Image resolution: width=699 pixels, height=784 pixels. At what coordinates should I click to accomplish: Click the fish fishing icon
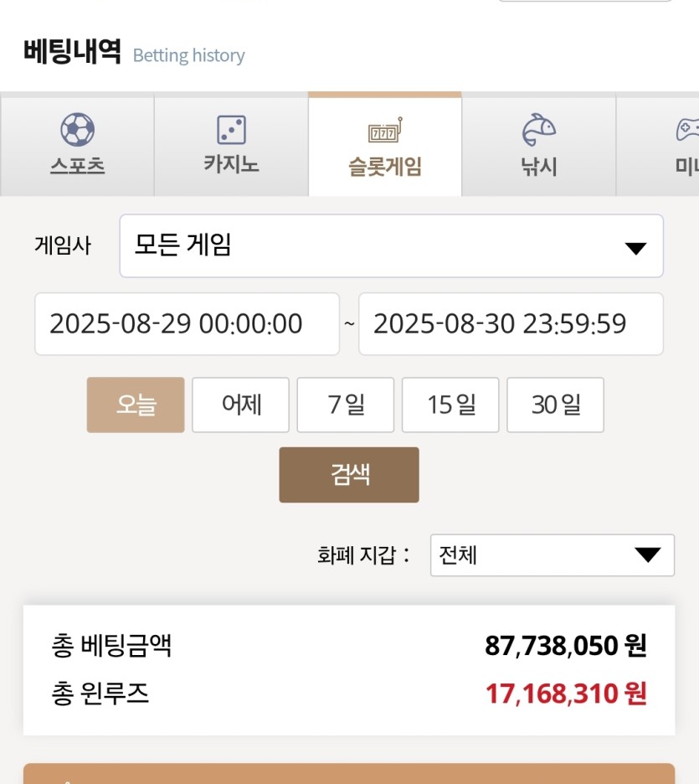coord(538,130)
